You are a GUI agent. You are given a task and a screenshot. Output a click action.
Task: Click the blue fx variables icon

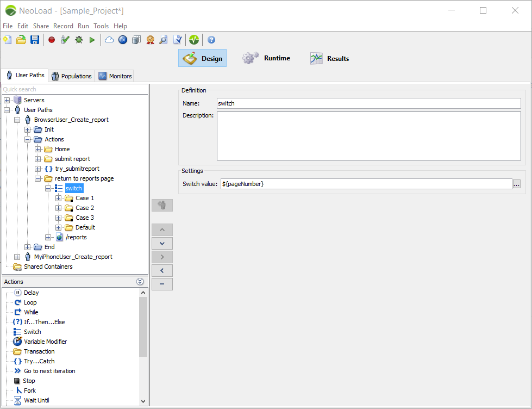(x=123, y=40)
